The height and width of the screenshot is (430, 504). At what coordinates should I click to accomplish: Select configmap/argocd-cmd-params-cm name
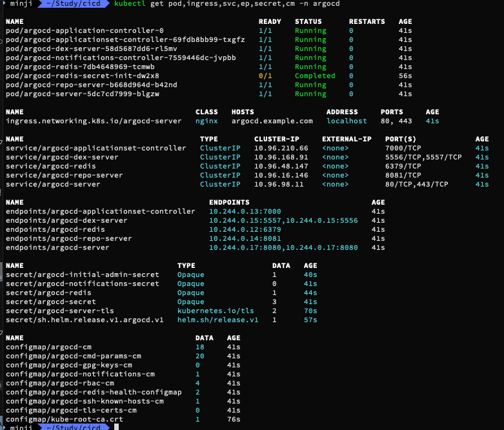[74, 356]
